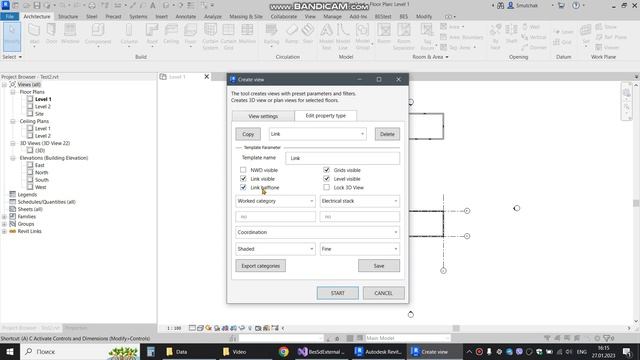Click the Delete button in the dialog

pyautogui.click(x=387, y=134)
